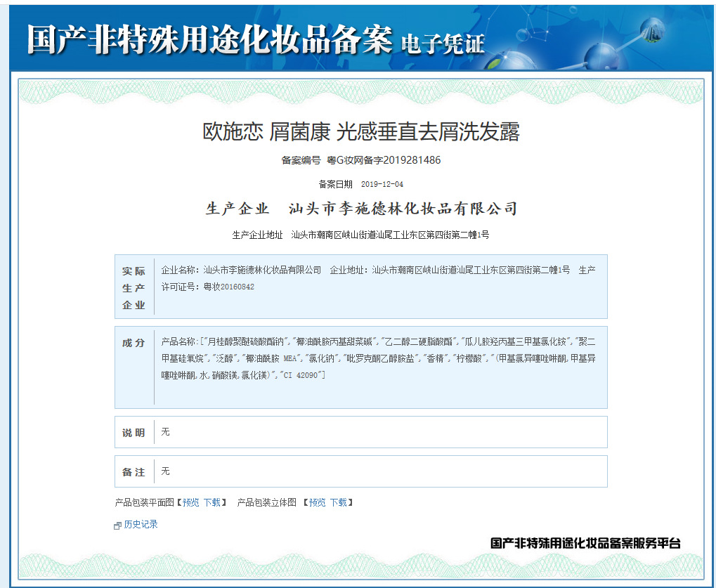Click footer text 国产非特殊用途化妆品备案服务平台
The height and width of the screenshot is (588, 716).
[586, 543]
